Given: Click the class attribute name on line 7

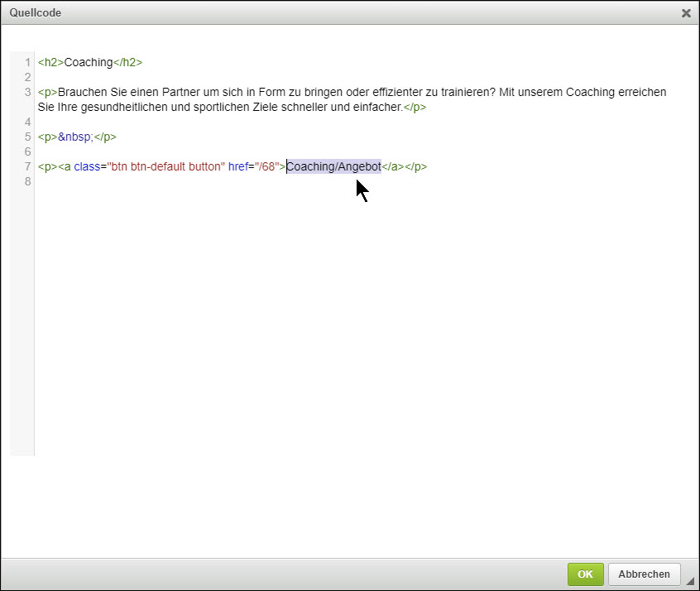Looking at the screenshot, I should [87, 166].
